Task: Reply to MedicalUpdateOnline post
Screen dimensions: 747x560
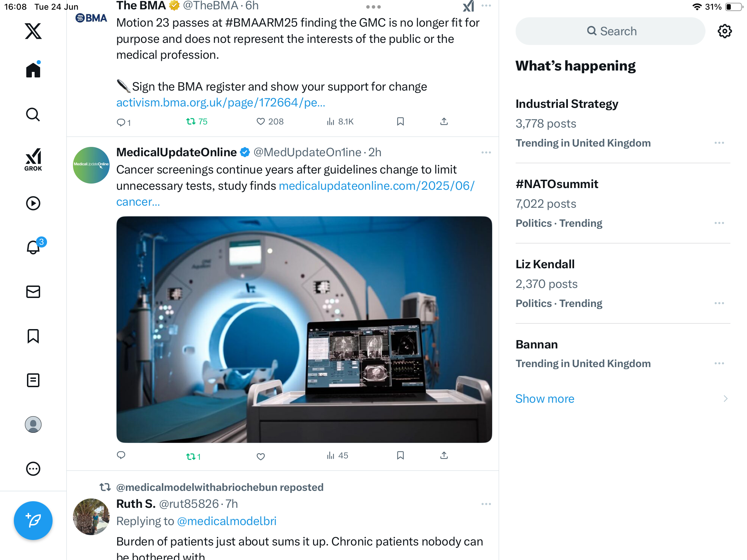Action: (x=121, y=455)
